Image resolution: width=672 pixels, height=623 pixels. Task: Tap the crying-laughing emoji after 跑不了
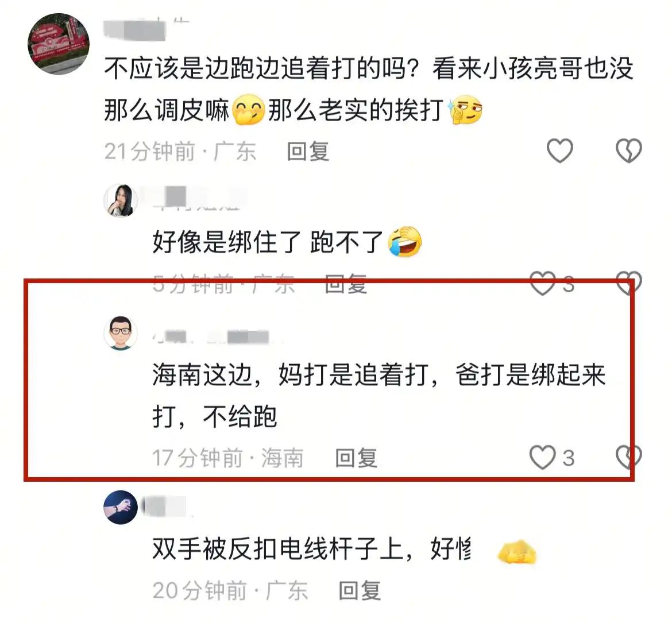pos(404,241)
